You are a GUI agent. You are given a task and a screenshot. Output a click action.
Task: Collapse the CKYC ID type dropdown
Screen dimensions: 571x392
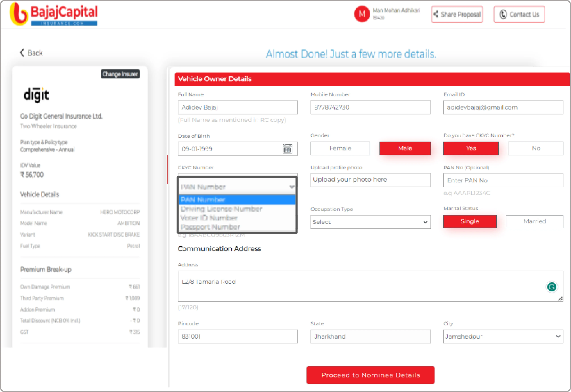click(x=237, y=187)
